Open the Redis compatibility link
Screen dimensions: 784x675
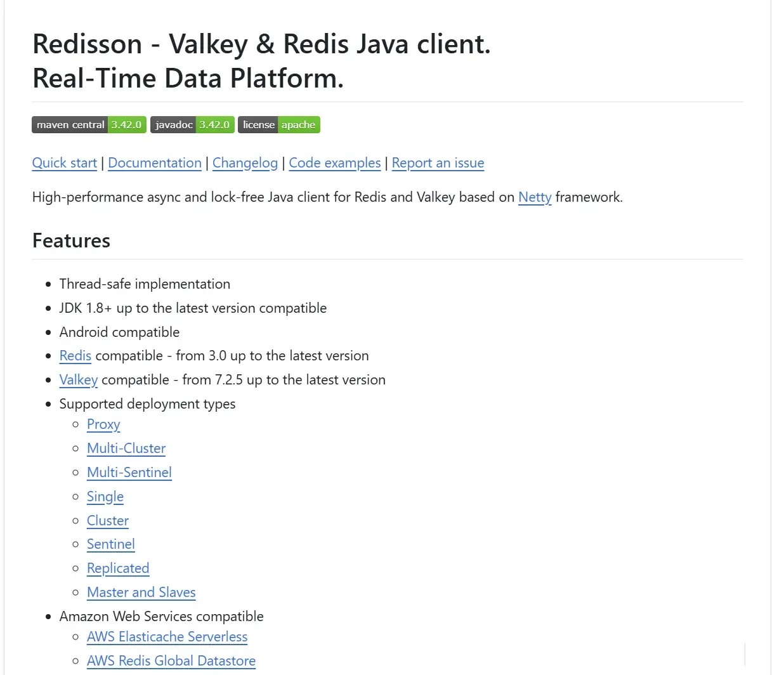point(75,356)
